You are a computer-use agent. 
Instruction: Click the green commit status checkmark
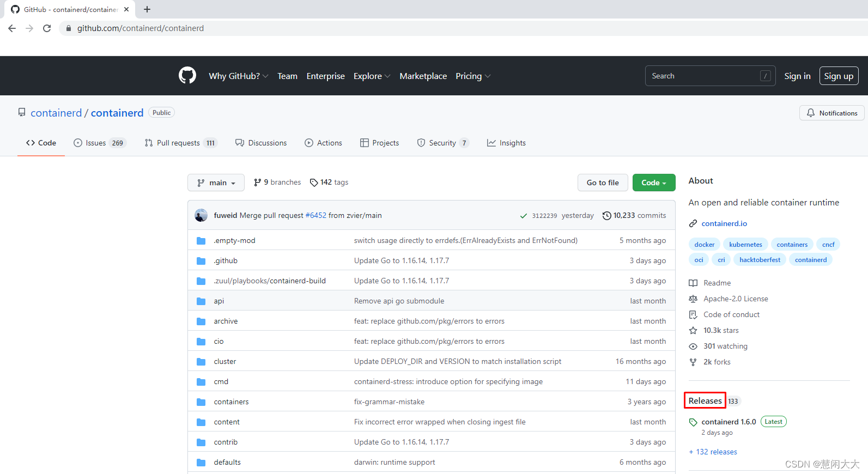(524, 216)
